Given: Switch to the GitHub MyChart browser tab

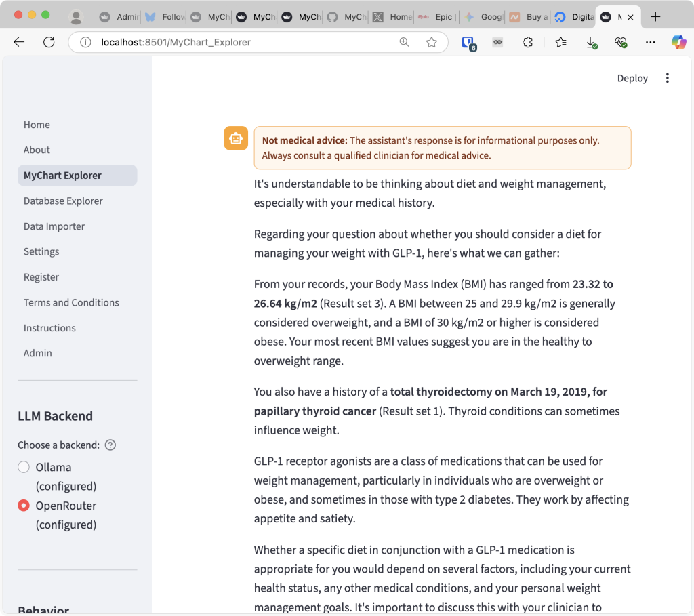Looking at the screenshot, I should coord(346,17).
